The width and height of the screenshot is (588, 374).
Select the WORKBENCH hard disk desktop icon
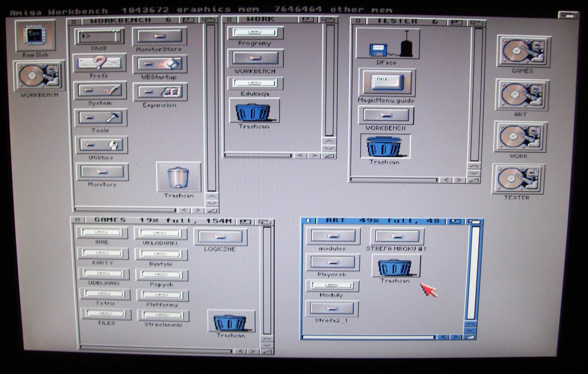point(39,76)
